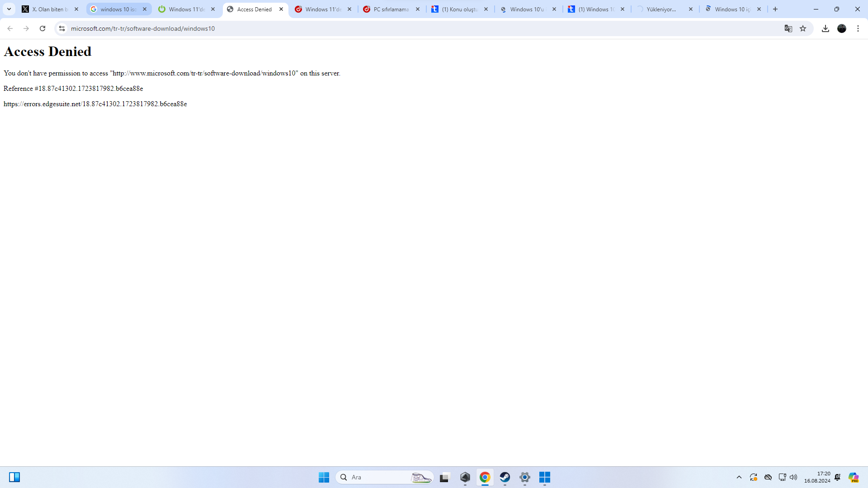Switch to the 'Windows 10'u' tab
This screenshot has width=868, height=488.
point(528,9)
